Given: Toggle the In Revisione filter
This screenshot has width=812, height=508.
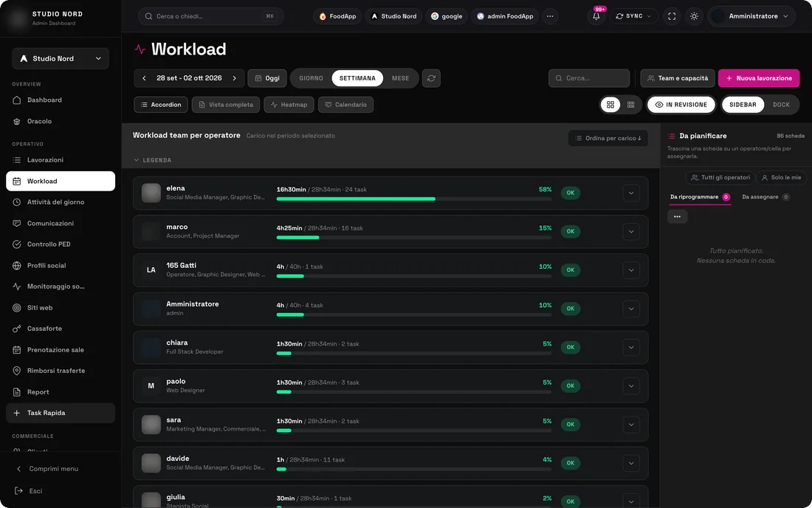Looking at the screenshot, I should [681, 105].
